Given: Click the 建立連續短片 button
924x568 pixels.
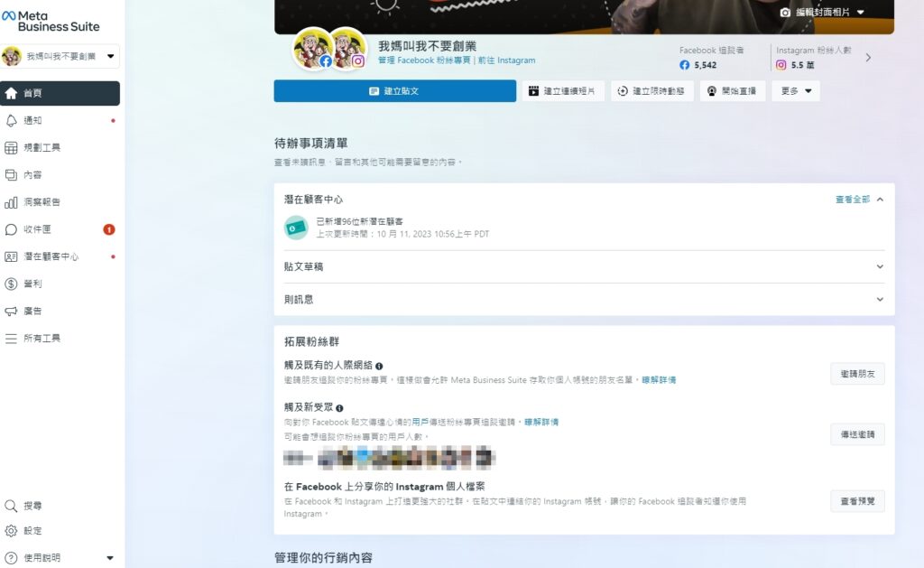Looking at the screenshot, I should 563,91.
